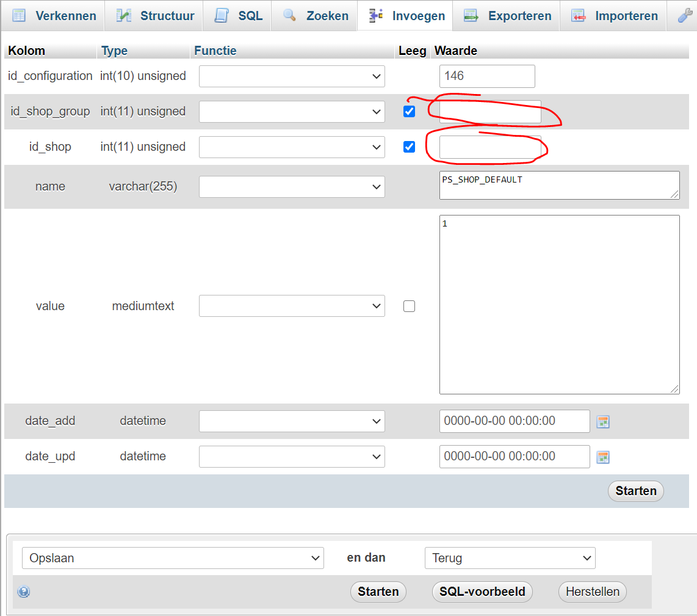Open Functie dropdown for id_configuration
Screen dimensions: 697x616
pyautogui.click(x=292, y=76)
